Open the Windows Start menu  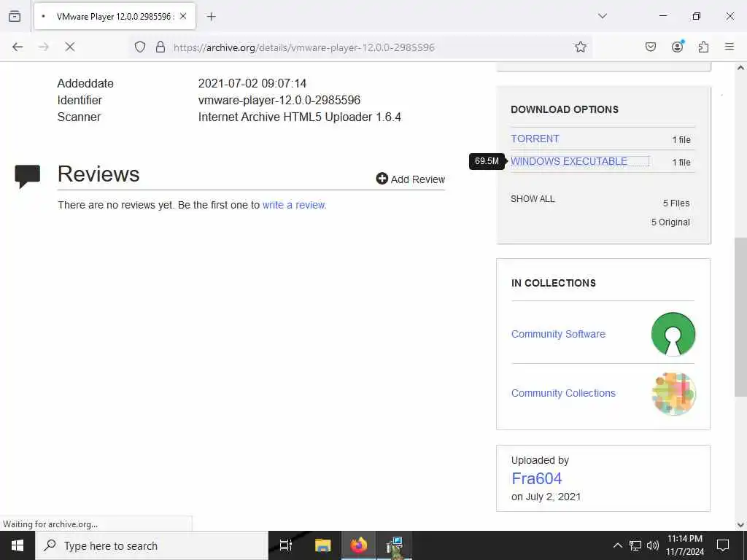tap(18, 545)
